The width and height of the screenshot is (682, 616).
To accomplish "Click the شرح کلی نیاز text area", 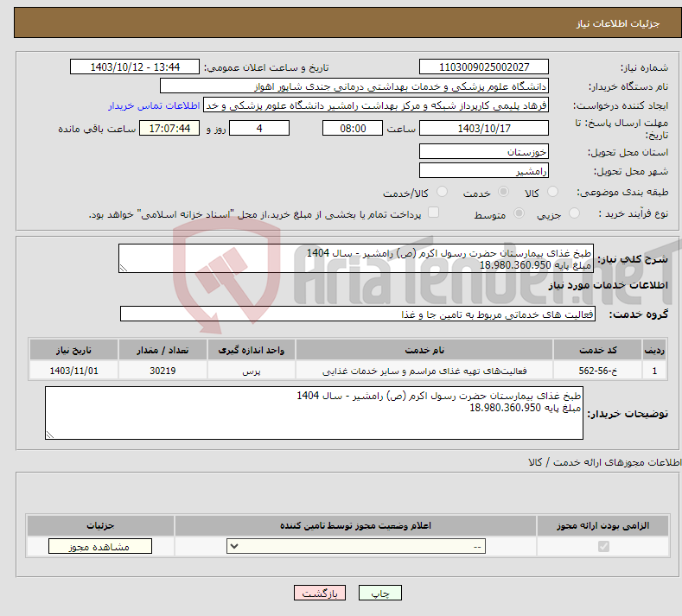I will click(356, 258).
